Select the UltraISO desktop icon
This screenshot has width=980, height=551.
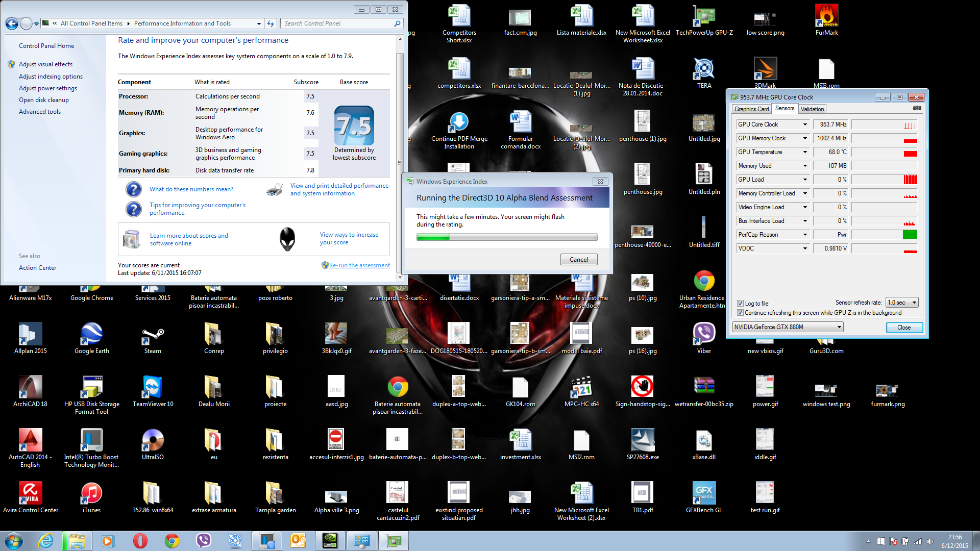[x=153, y=444]
